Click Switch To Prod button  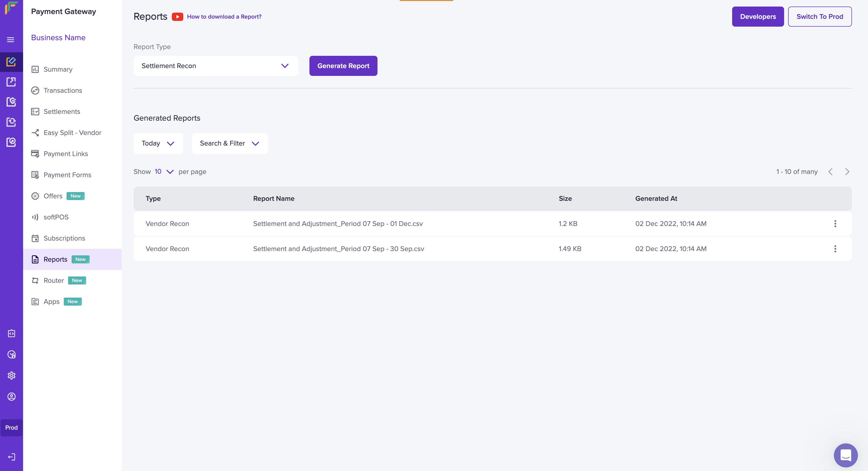pyautogui.click(x=820, y=17)
